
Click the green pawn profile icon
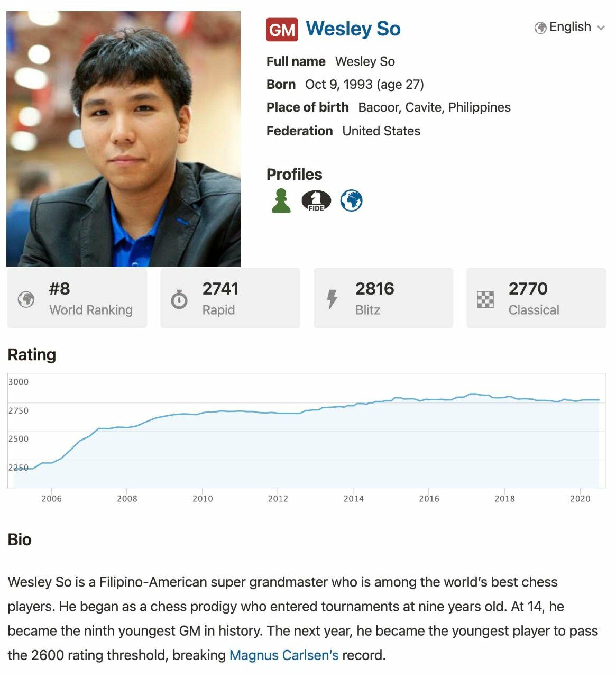[x=281, y=201]
